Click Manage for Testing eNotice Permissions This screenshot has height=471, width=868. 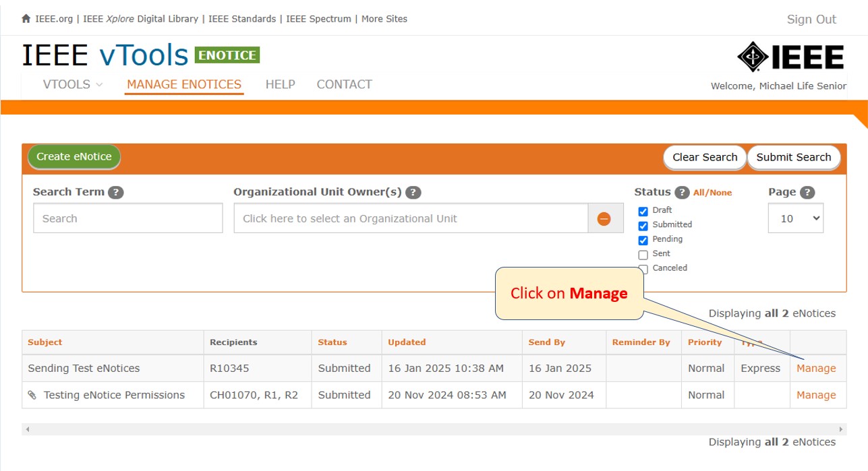(x=816, y=396)
